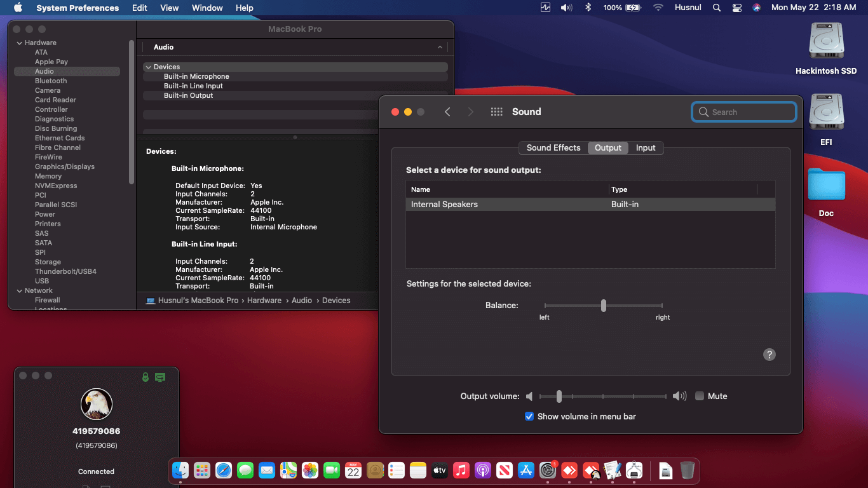Open Safari in the Dock
868x488 pixels.
click(x=224, y=470)
